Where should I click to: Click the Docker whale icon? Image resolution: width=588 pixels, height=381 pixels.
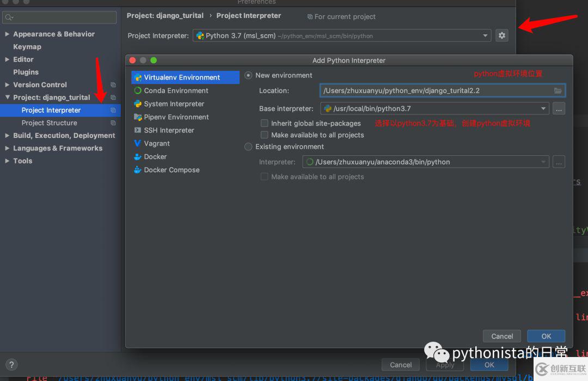(138, 156)
